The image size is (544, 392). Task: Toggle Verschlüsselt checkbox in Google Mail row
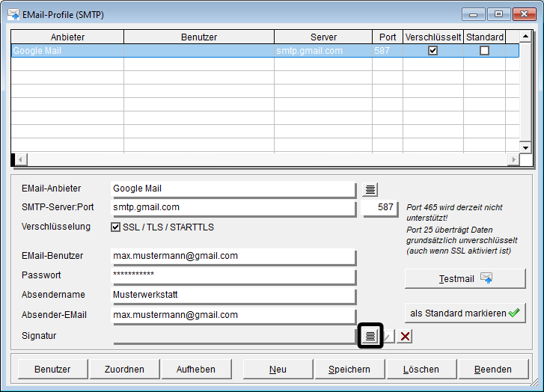pyautogui.click(x=433, y=51)
